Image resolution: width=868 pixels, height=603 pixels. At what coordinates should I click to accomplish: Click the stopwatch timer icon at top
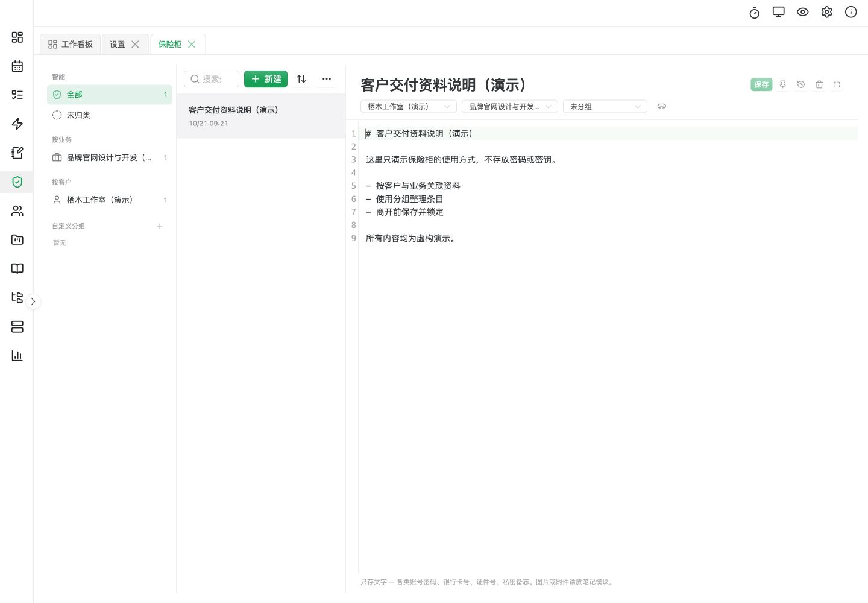755,13
